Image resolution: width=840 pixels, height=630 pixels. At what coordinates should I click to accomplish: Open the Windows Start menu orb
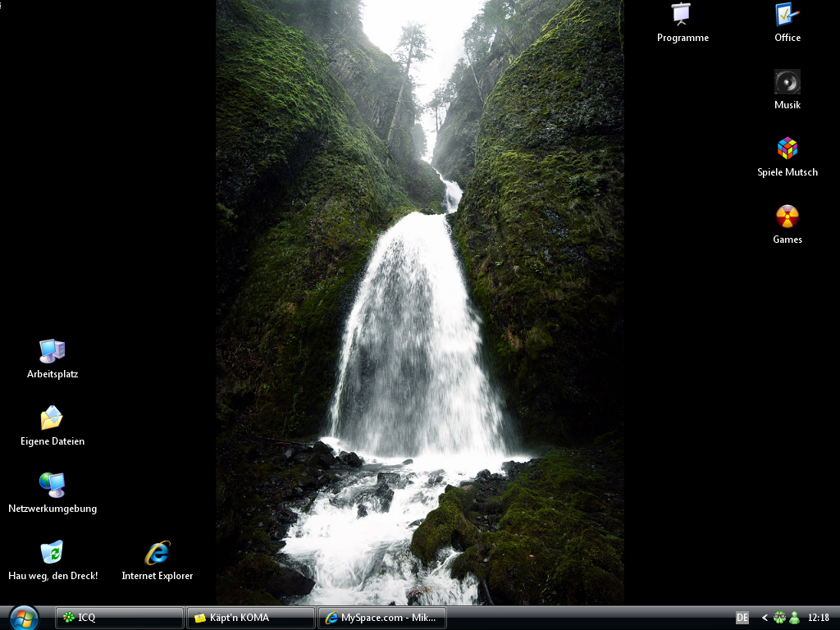pos(24,618)
